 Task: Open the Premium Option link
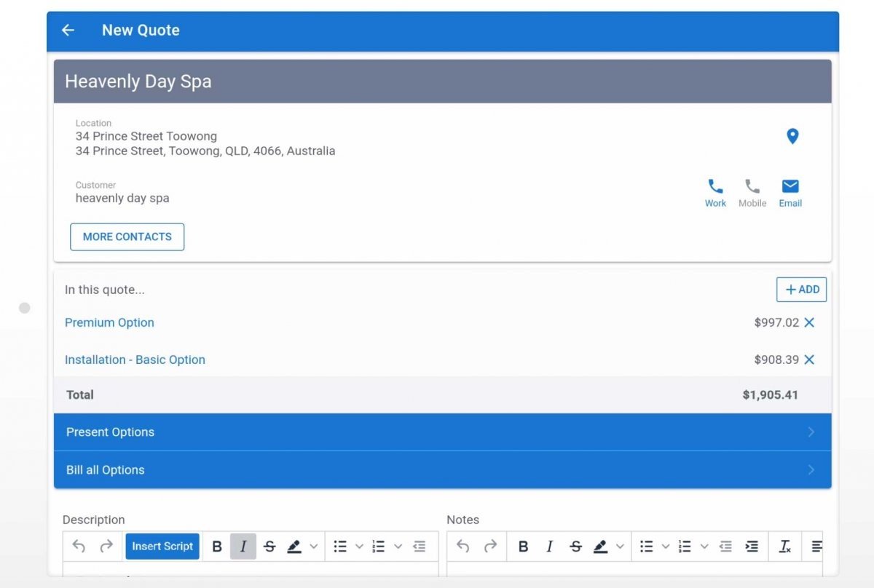coord(109,322)
